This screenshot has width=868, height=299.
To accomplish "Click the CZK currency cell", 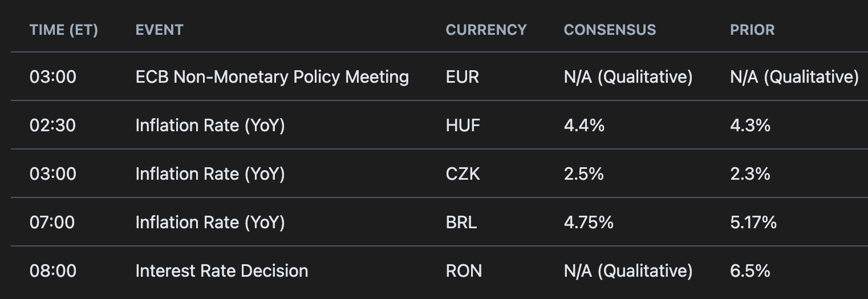I will (x=463, y=173).
